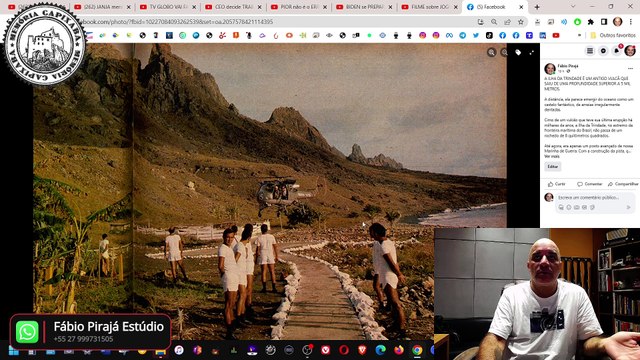Image resolution: width=640 pixels, height=360 pixels.
Task: Open the Meta bookmark
Action: (x=449, y=36)
